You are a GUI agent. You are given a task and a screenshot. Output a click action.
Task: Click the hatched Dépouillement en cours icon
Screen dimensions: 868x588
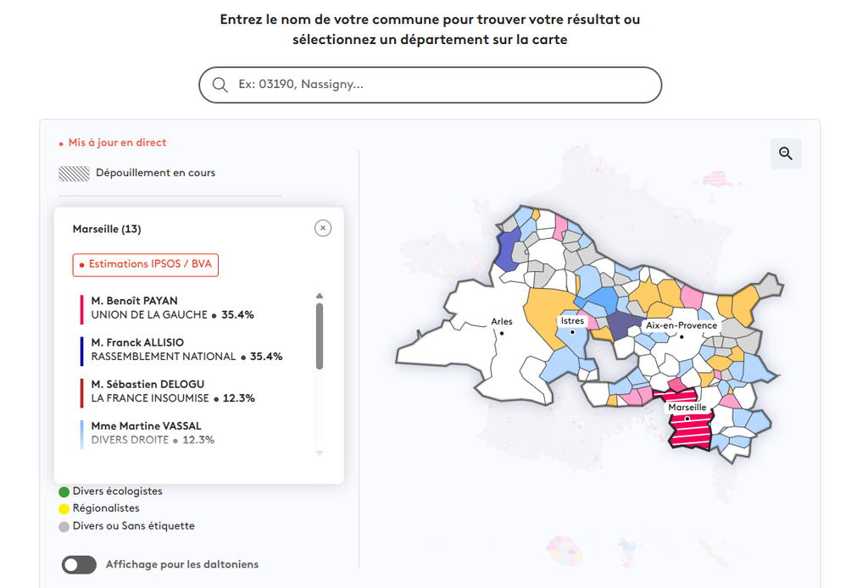(74, 174)
